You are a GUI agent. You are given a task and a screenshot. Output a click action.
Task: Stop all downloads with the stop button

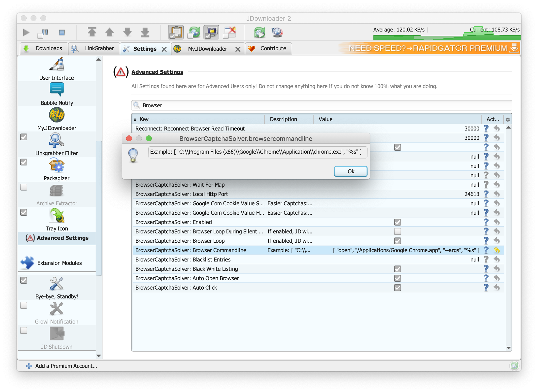point(62,32)
